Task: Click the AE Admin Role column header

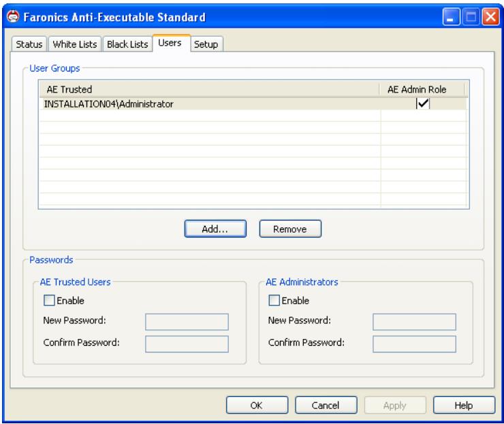Action: coord(422,89)
